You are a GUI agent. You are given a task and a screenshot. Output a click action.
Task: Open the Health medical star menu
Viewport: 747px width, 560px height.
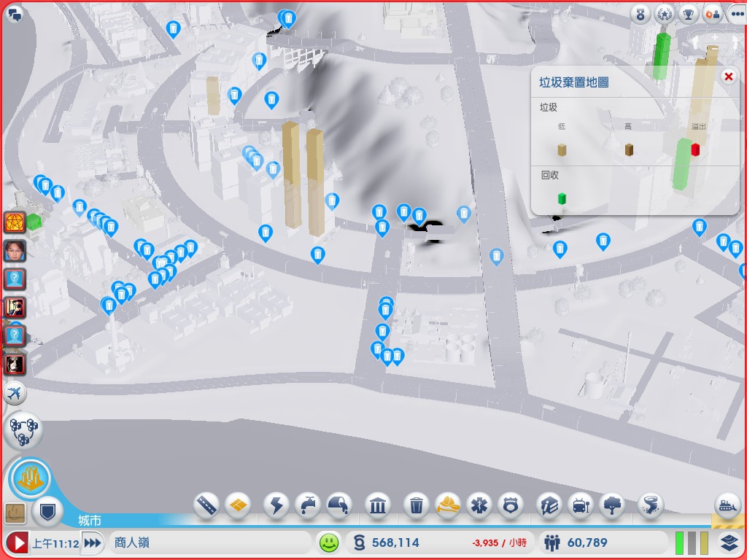point(479,505)
